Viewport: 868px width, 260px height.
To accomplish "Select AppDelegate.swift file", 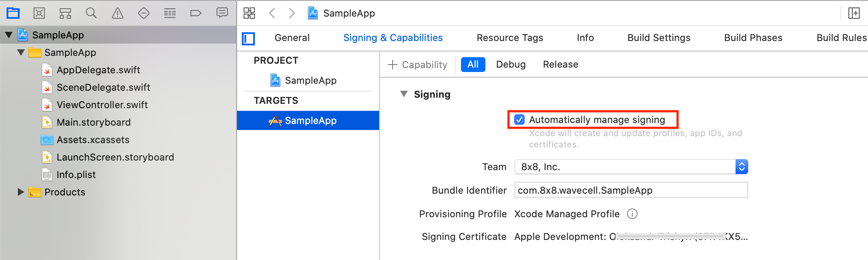I will click(x=98, y=70).
